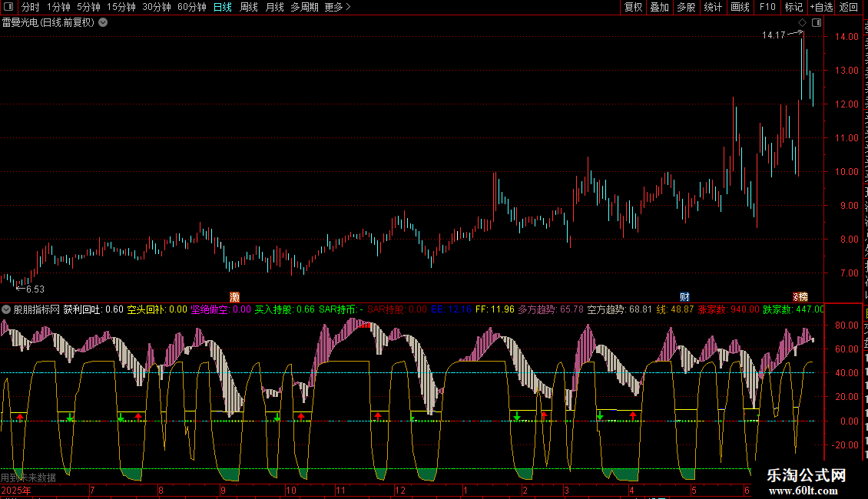Switch to the 周线 weekly chart
868x499 pixels.
[249, 7]
